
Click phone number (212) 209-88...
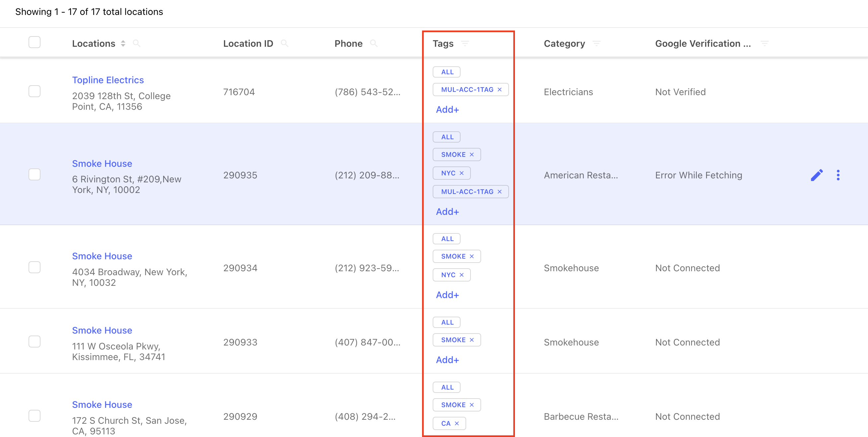pyautogui.click(x=367, y=175)
